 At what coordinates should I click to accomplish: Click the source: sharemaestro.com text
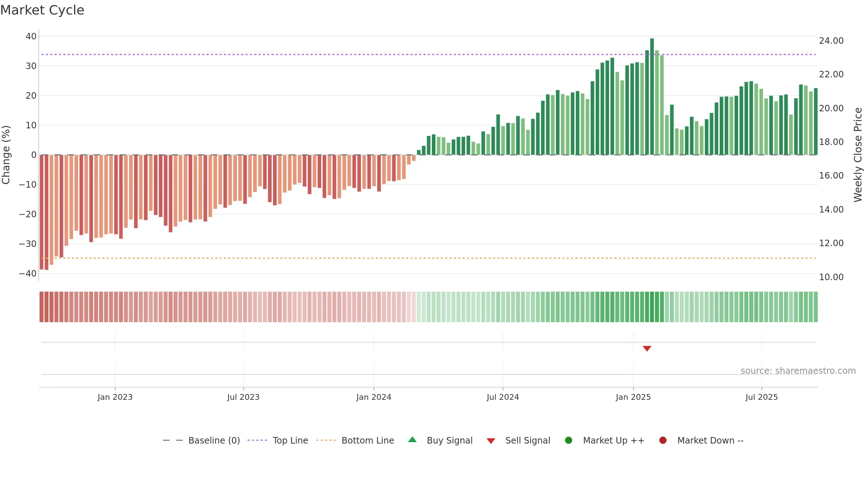798,371
